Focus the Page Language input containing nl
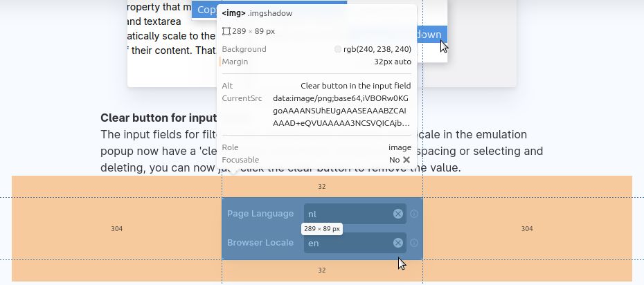 355,214
